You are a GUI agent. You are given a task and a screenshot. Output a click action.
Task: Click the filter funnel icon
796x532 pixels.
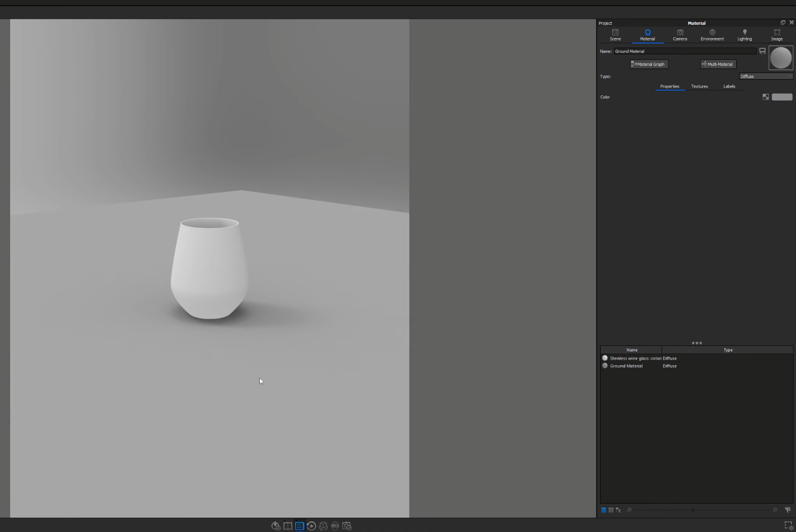[x=788, y=510]
